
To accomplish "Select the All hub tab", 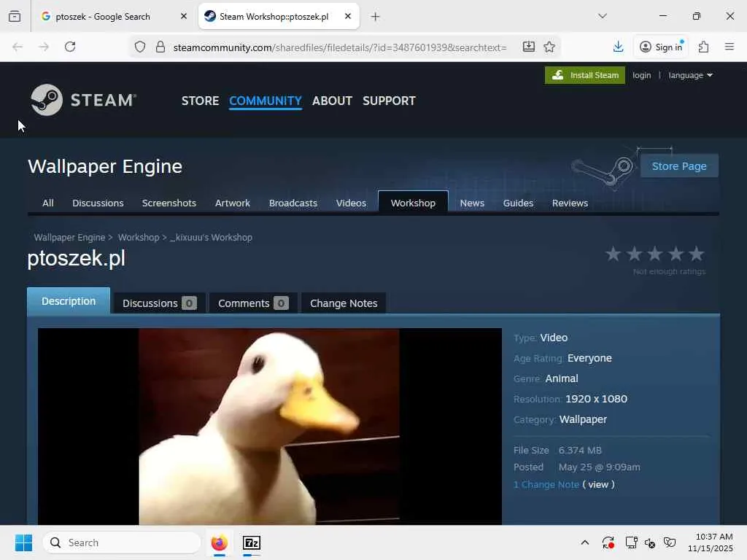I will click(47, 203).
